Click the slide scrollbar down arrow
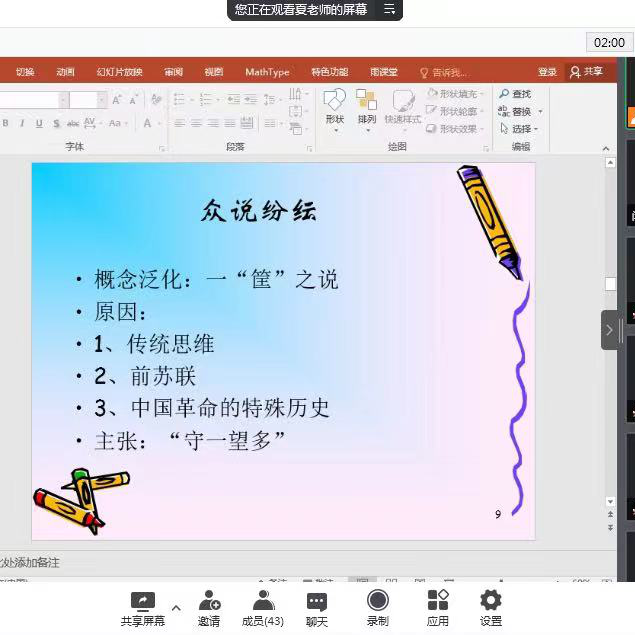 pyautogui.click(x=610, y=502)
